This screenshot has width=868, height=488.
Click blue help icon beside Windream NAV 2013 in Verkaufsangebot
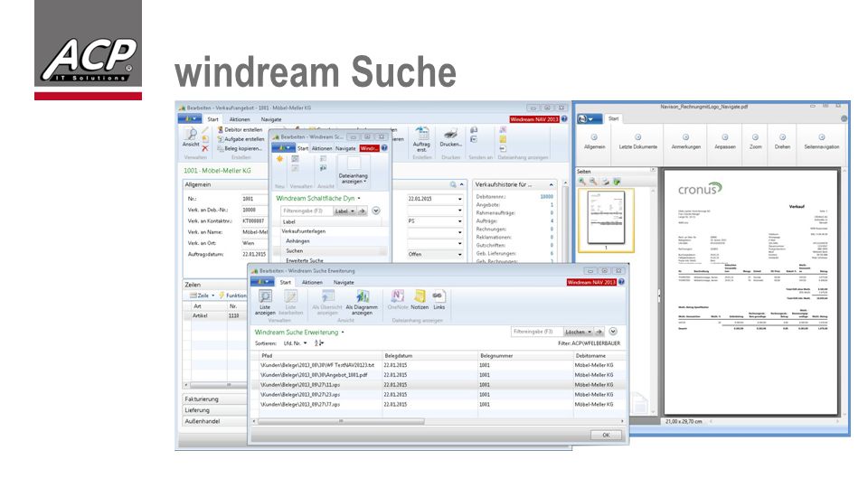(564, 119)
